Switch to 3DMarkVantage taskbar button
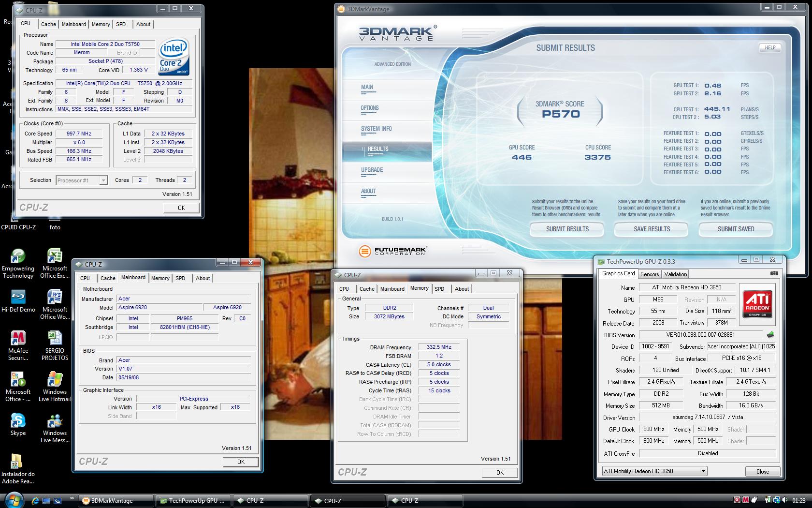 click(x=116, y=501)
